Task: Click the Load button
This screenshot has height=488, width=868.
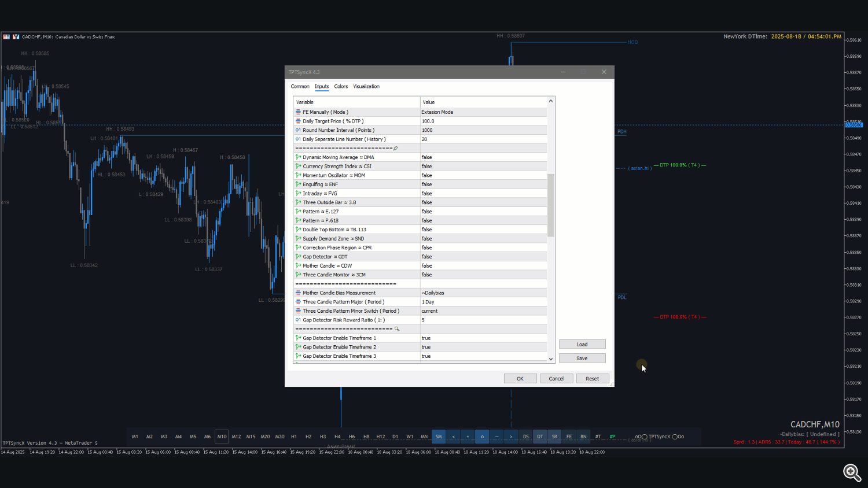Action: point(582,345)
